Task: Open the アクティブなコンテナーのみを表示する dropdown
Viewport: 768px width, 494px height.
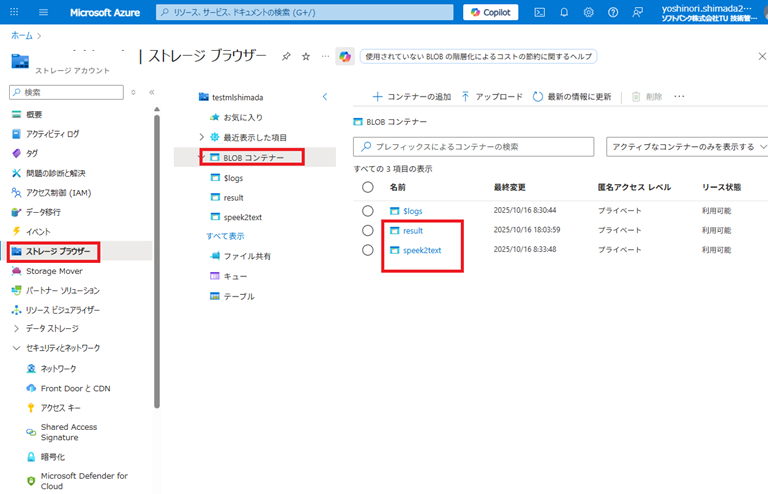Action: tap(686, 147)
